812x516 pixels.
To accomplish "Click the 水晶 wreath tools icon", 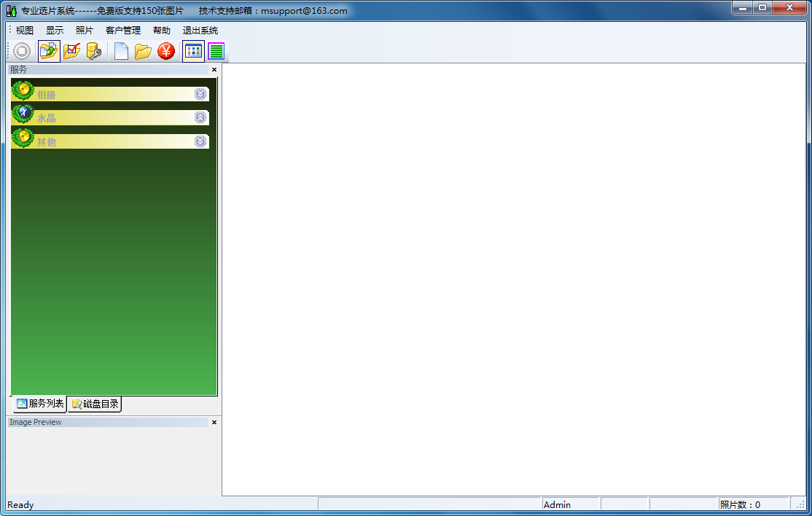I will (x=23, y=114).
